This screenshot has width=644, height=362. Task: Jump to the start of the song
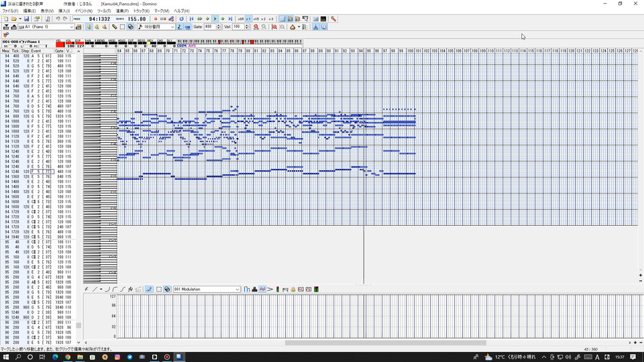191,19
